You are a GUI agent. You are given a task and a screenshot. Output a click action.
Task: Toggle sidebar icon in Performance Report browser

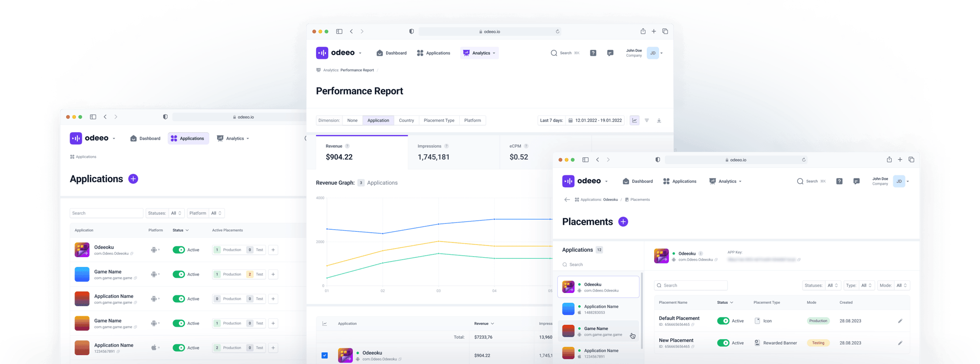(339, 31)
